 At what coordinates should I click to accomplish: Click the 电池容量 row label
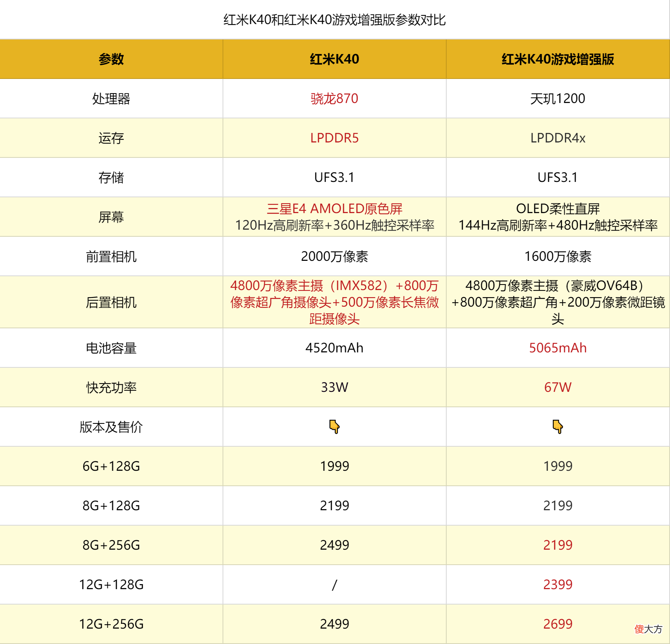point(111,348)
